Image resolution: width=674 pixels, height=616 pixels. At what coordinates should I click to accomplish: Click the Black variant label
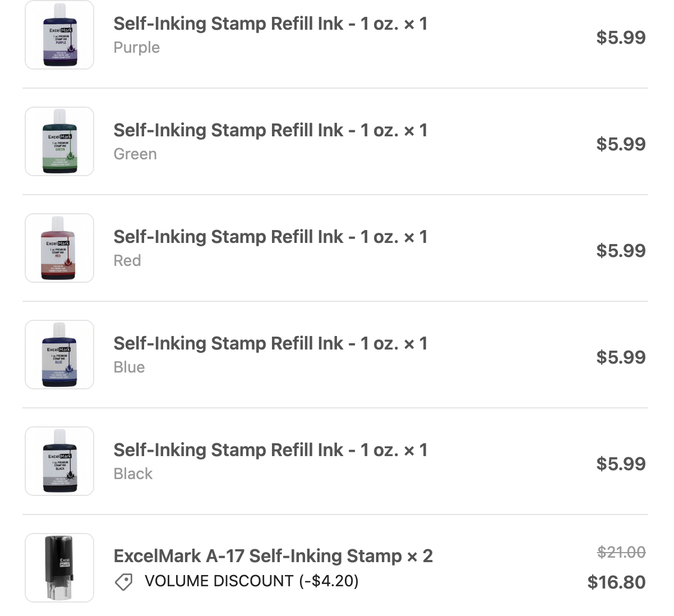pyautogui.click(x=133, y=474)
